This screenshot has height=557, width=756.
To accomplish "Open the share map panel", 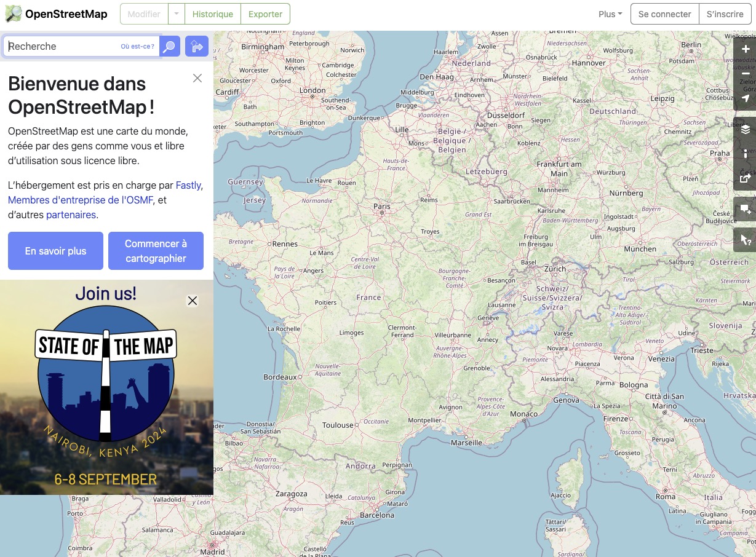I will [745, 179].
